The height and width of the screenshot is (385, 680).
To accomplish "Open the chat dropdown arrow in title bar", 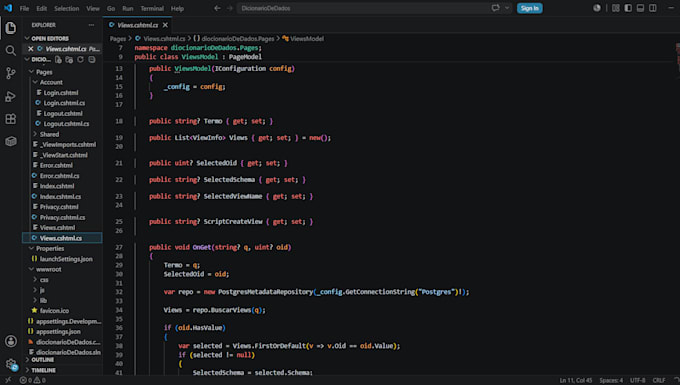I will [x=507, y=8].
